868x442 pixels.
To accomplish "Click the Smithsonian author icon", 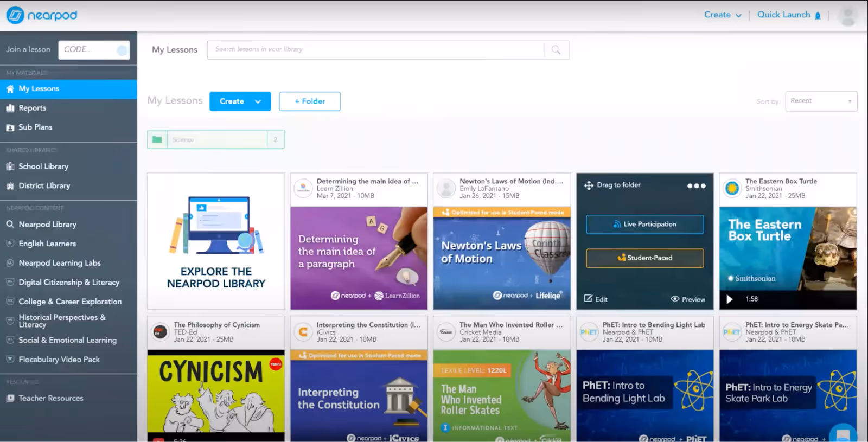I will (732, 188).
